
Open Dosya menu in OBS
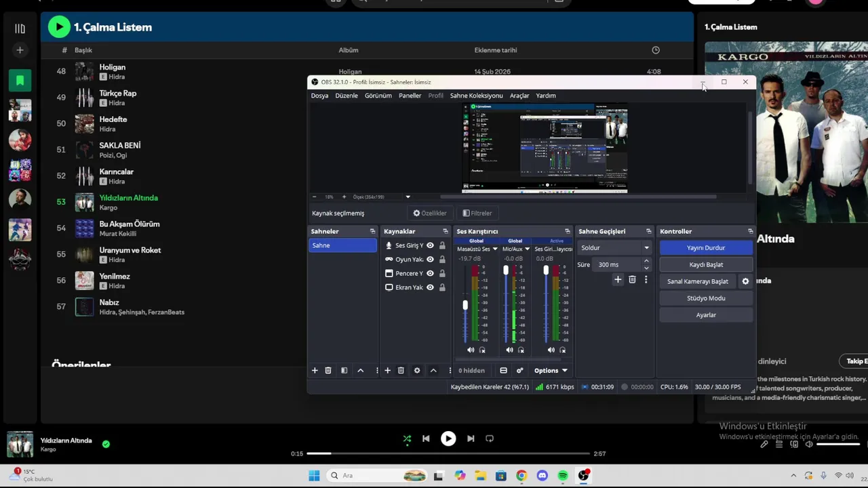tap(319, 96)
